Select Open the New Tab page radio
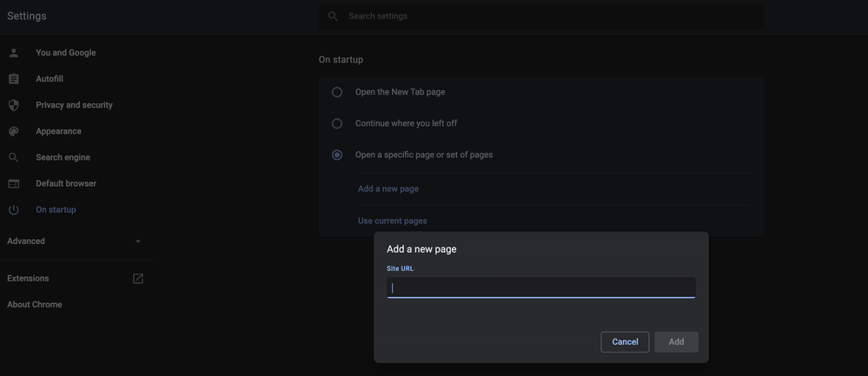The width and height of the screenshot is (868, 376). pos(336,92)
